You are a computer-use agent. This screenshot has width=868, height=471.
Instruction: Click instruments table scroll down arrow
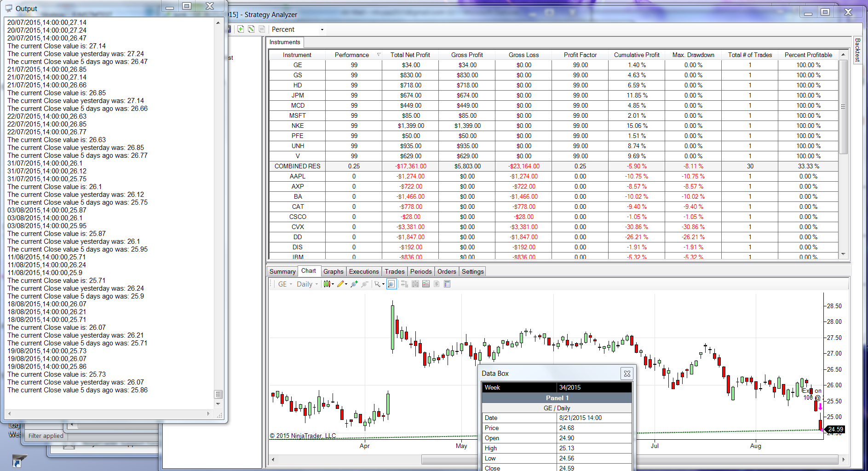click(843, 254)
